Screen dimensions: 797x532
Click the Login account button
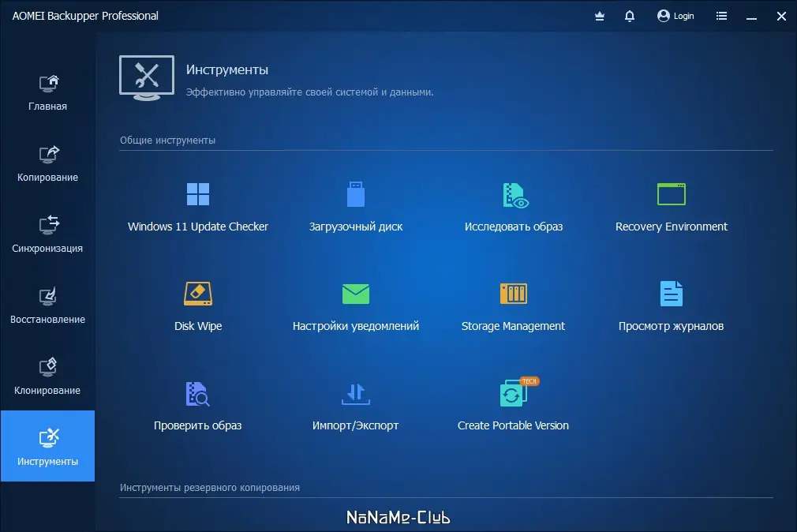[675, 16]
